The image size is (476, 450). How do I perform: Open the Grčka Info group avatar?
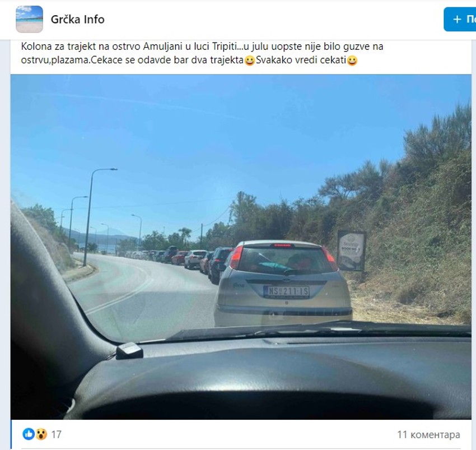pos(29,19)
